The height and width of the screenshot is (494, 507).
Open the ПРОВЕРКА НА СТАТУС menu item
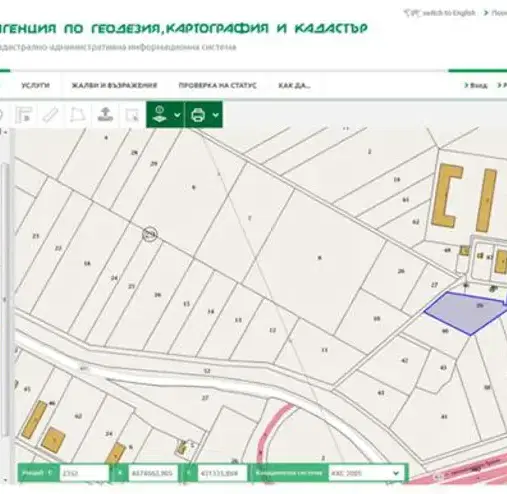217,85
